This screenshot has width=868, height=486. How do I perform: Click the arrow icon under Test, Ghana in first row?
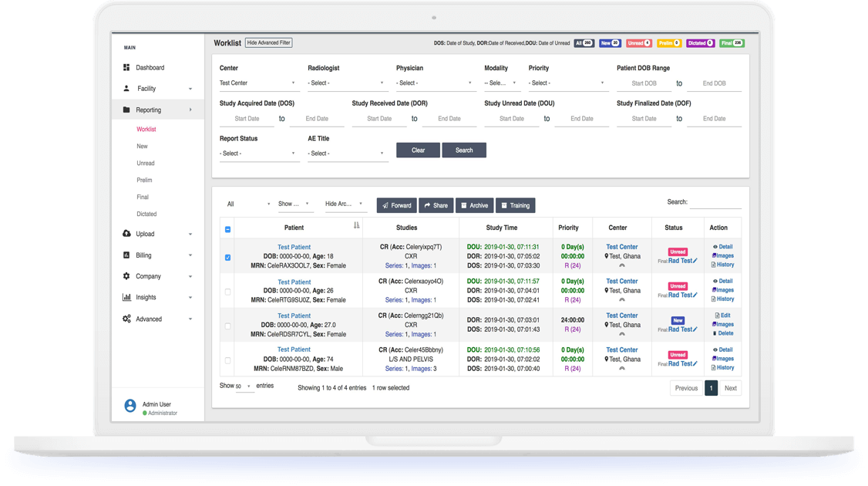[621, 265]
